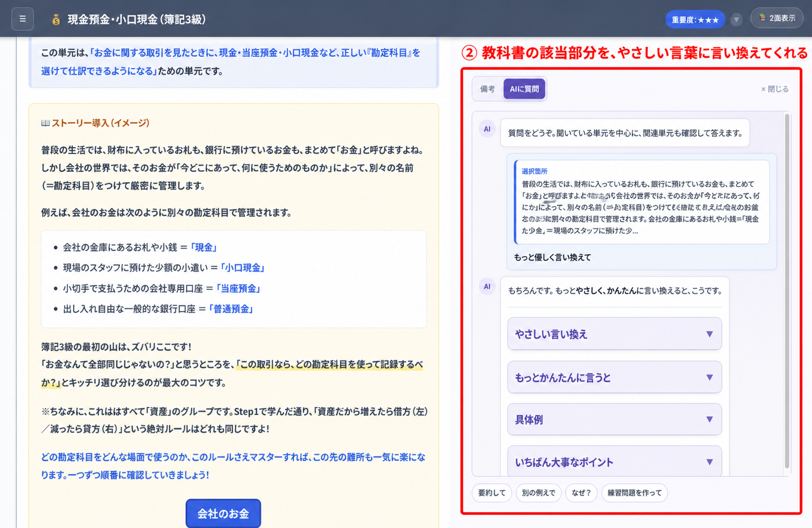Click the 質問をどうぞ AI greeting message
This screenshot has width=812, height=528.
pos(625,133)
